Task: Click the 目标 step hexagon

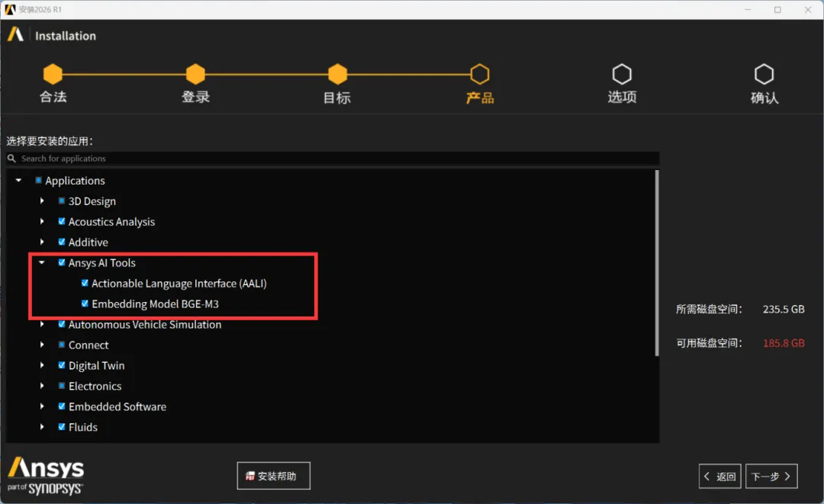Action: click(x=337, y=74)
